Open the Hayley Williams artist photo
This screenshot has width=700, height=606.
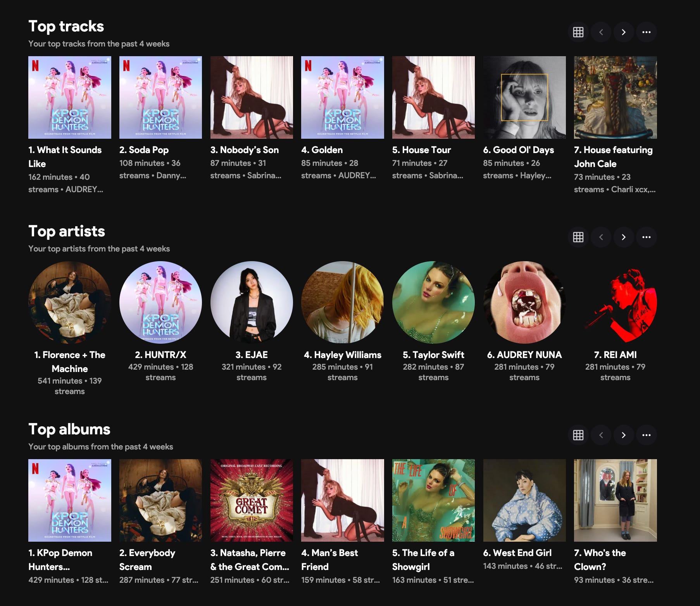pos(343,302)
